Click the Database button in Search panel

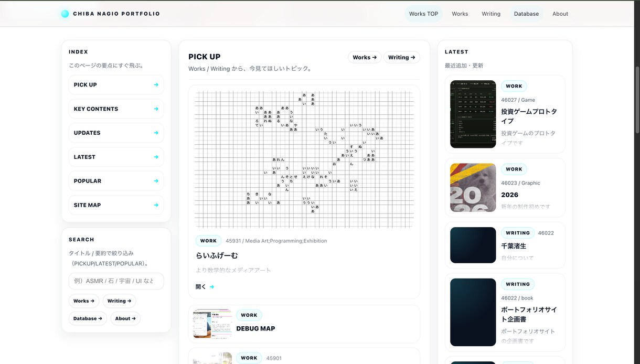coord(88,318)
